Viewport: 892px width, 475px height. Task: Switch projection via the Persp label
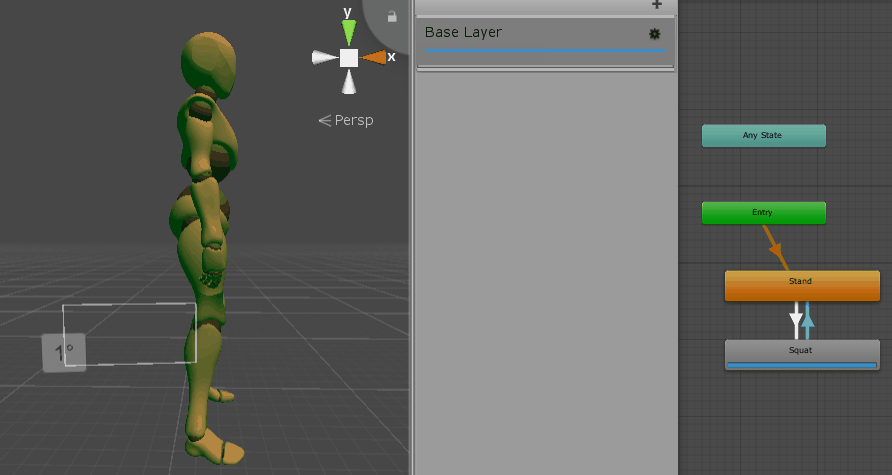click(x=346, y=120)
